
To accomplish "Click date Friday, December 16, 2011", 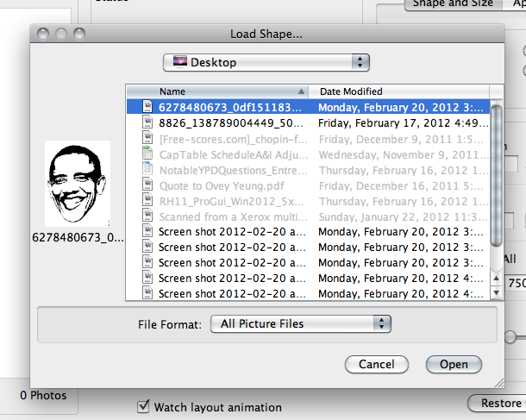I will [401, 185].
